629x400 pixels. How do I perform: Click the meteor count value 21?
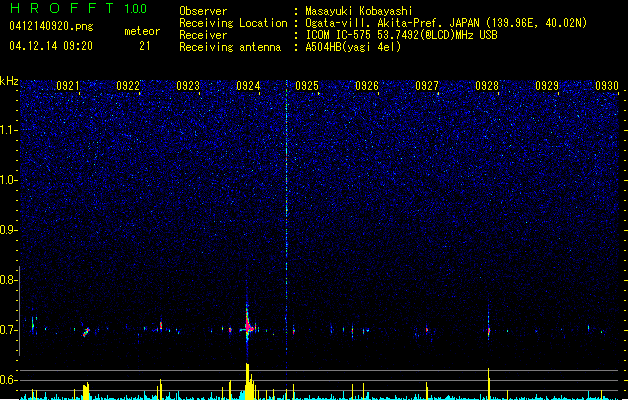point(145,46)
